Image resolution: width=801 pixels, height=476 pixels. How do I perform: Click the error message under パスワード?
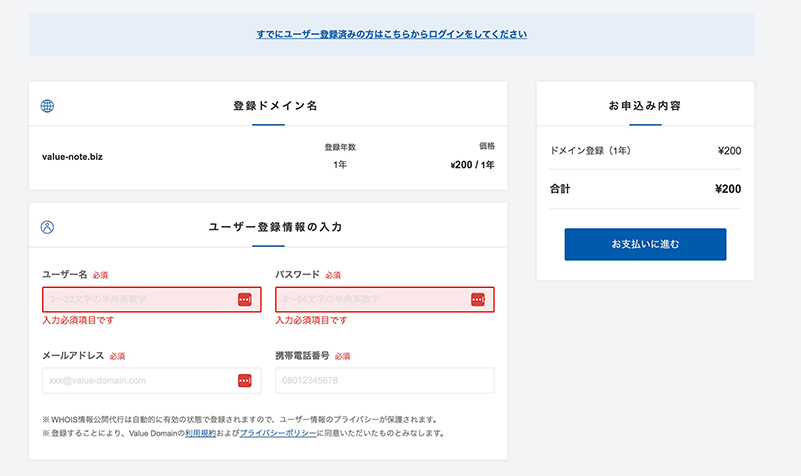coord(311,320)
